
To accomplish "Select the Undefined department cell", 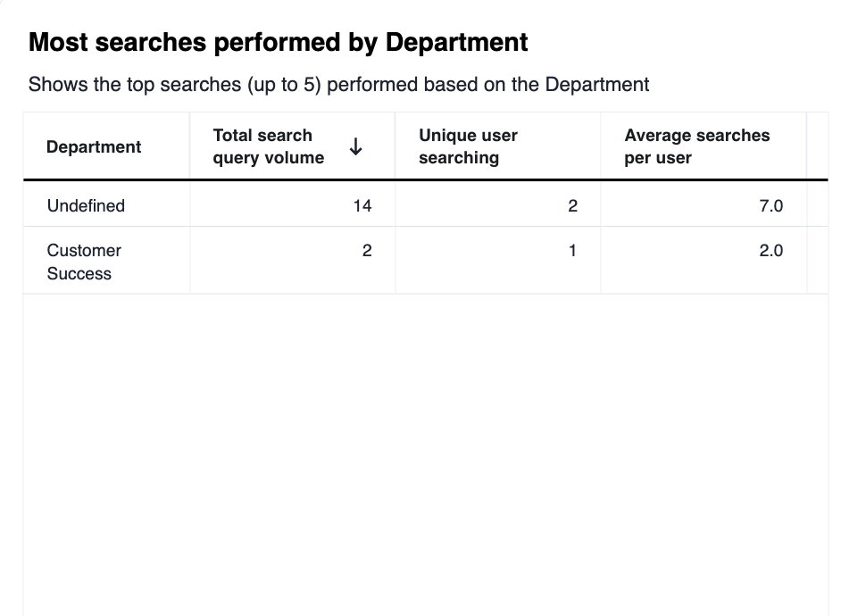I will click(x=86, y=205).
